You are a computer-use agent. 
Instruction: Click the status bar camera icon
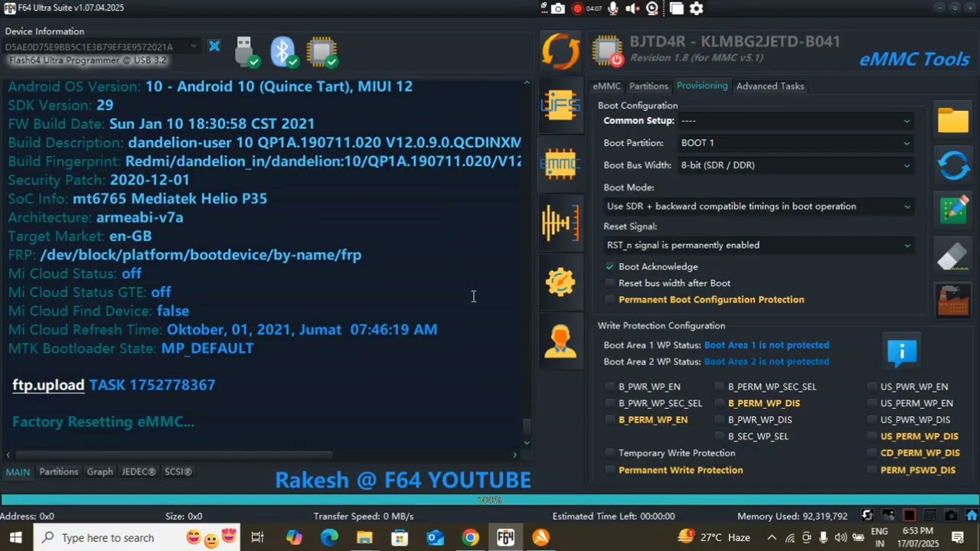951,516
